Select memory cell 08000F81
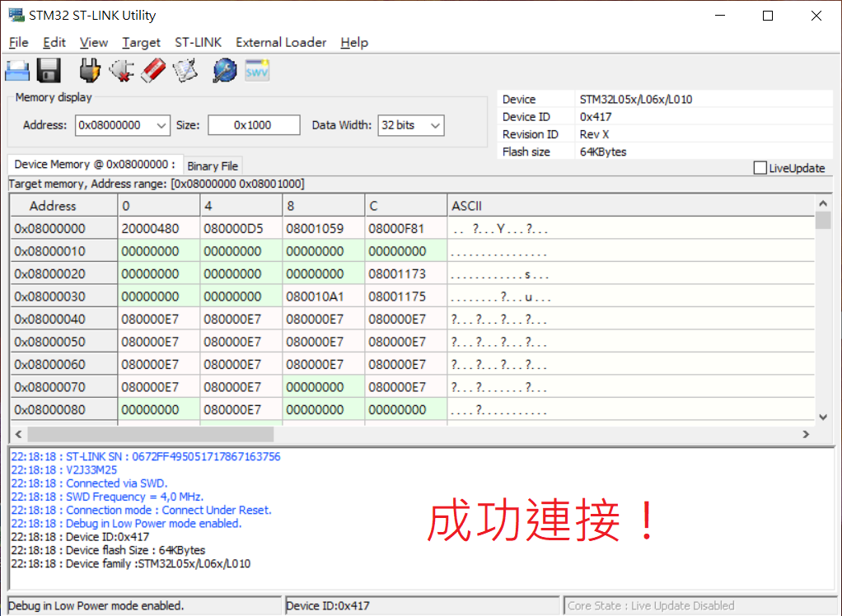This screenshot has width=842, height=616. click(x=406, y=229)
